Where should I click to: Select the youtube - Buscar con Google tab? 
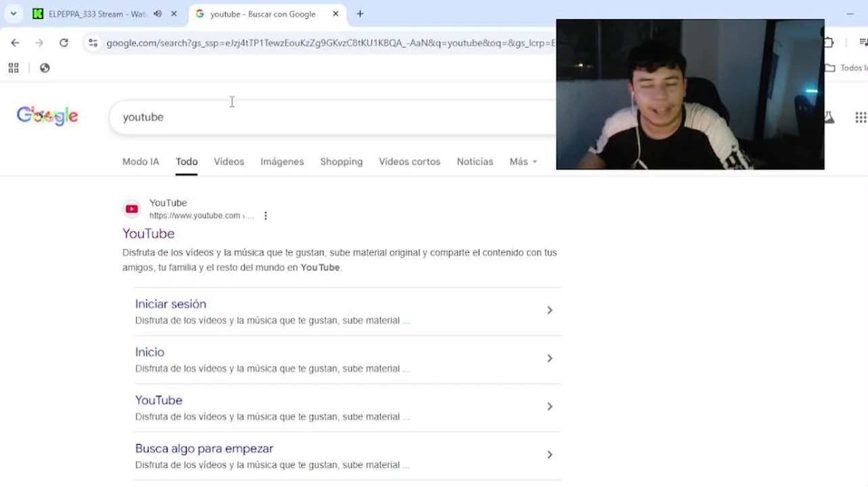[x=262, y=14]
